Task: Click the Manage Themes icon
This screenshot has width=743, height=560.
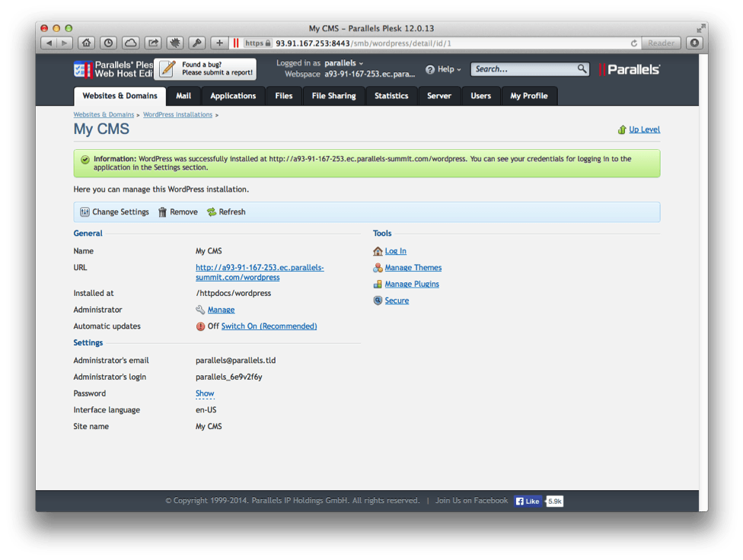Action: point(378,268)
